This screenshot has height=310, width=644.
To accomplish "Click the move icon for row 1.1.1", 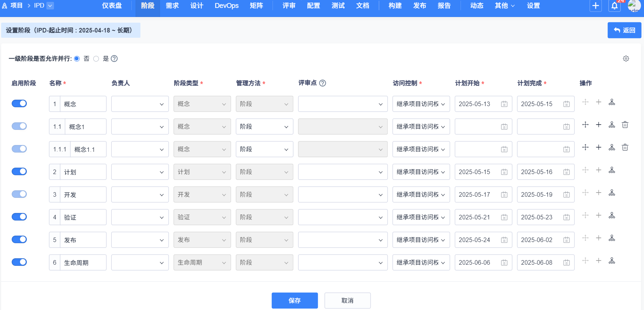I will pyautogui.click(x=585, y=147).
